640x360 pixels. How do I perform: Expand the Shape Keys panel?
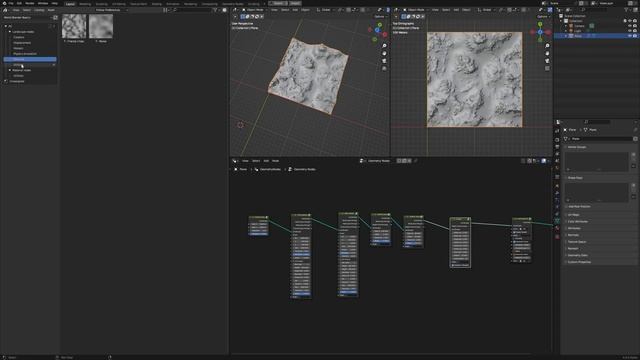[575, 178]
